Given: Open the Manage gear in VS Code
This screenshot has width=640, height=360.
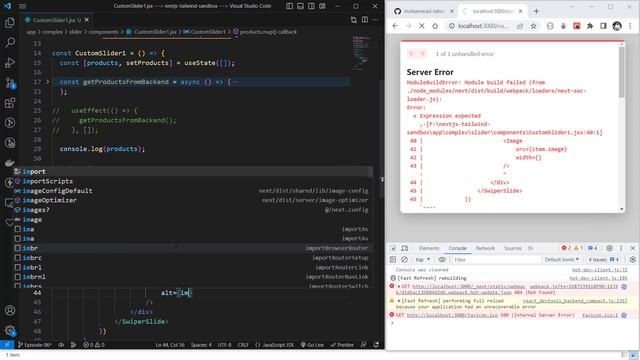Looking at the screenshot, I should (10, 330).
